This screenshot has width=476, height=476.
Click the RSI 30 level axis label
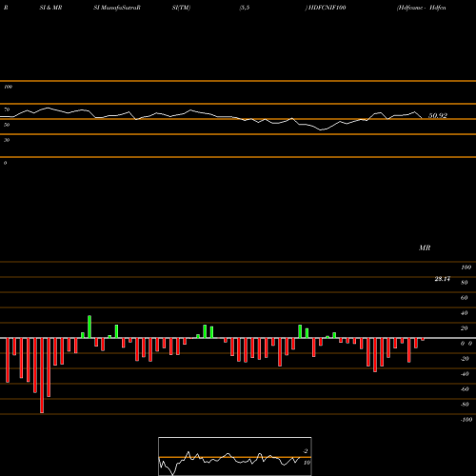click(x=7, y=140)
